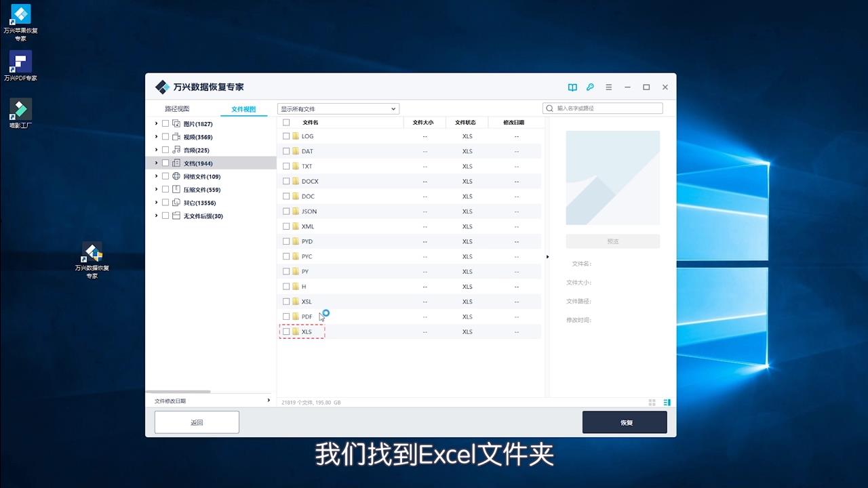Check the PDF folder checkbox
Image resolution: width=868 pixels, height=488 pixels.
286,317
